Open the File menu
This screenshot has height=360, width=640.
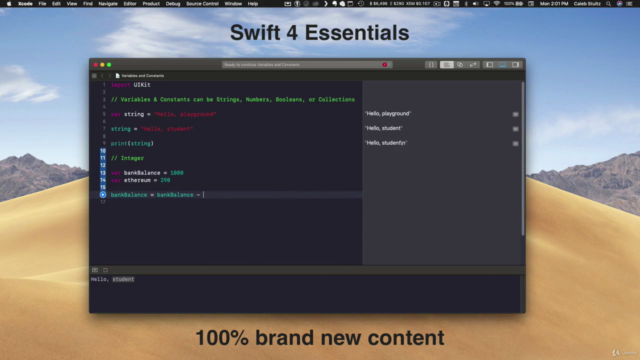click(x=42, y=4)
